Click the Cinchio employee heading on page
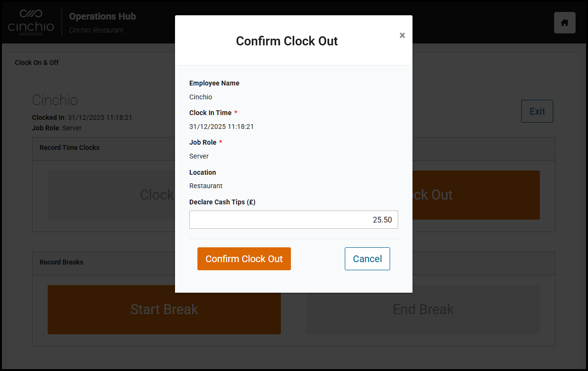This screenshot has width=588, height=371. tap(55, 100)
